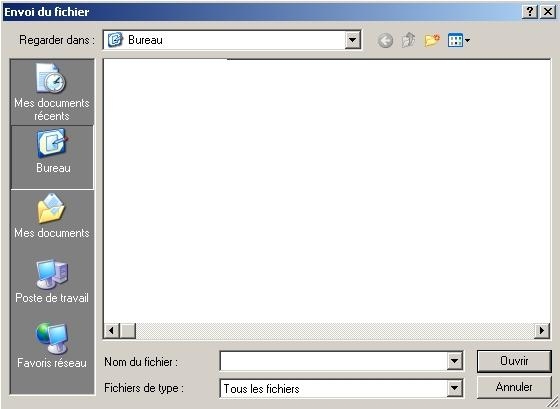
Task: Click the scrollbar left arrow
Action: (x=111, y=330)
